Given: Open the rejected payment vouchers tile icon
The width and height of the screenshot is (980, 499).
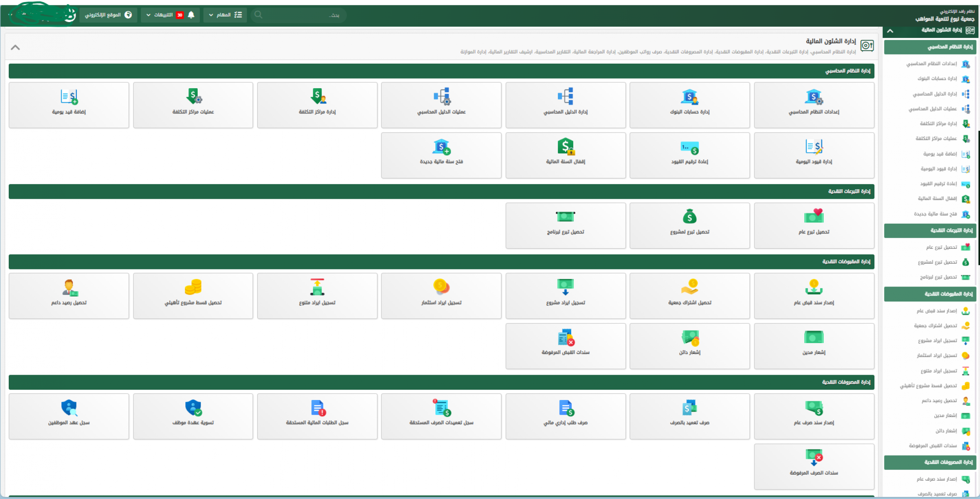Looking at the screenshot, I should [813, 457].
